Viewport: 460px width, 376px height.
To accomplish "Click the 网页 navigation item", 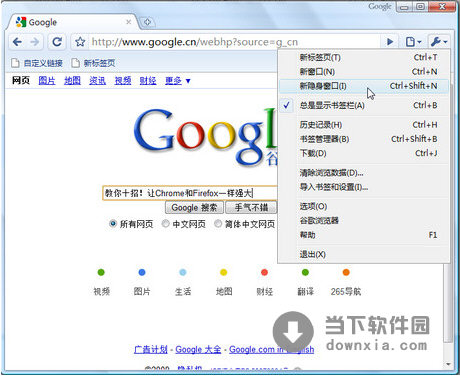I will [21, 81].
